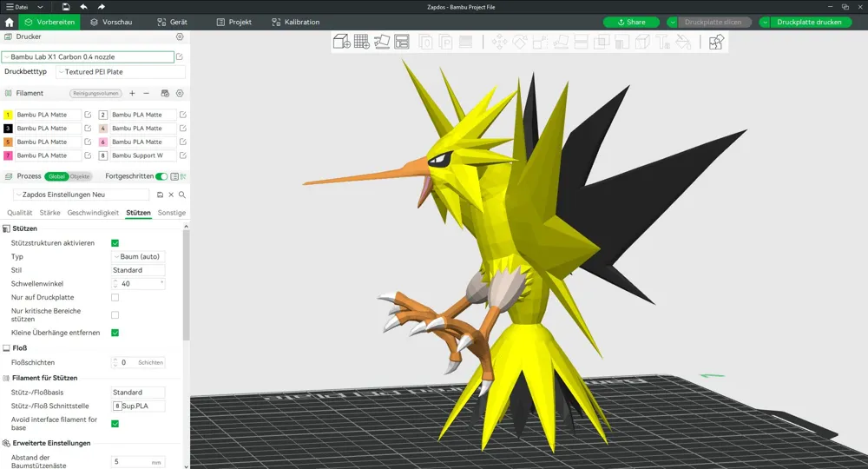Open the Sonstige settings tab
This screenshot has width=868, height=469.
(x=172, y=213)
